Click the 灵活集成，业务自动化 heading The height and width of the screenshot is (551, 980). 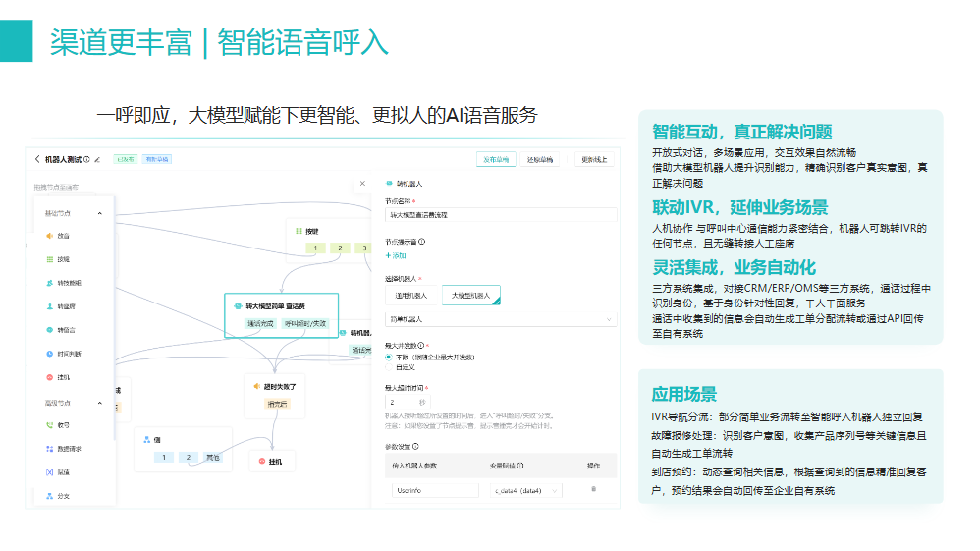click(x=734, y=268)
